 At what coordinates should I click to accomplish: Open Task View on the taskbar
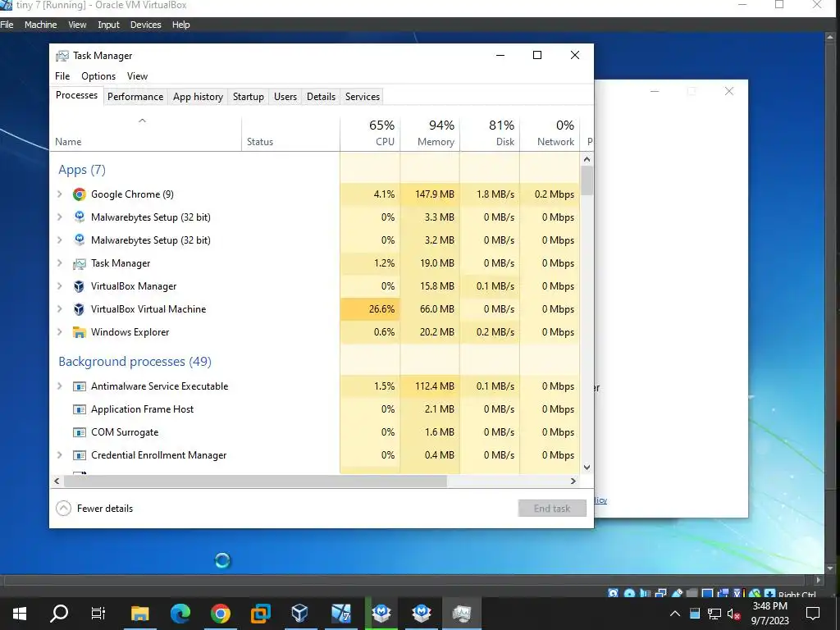pos(98,614)
